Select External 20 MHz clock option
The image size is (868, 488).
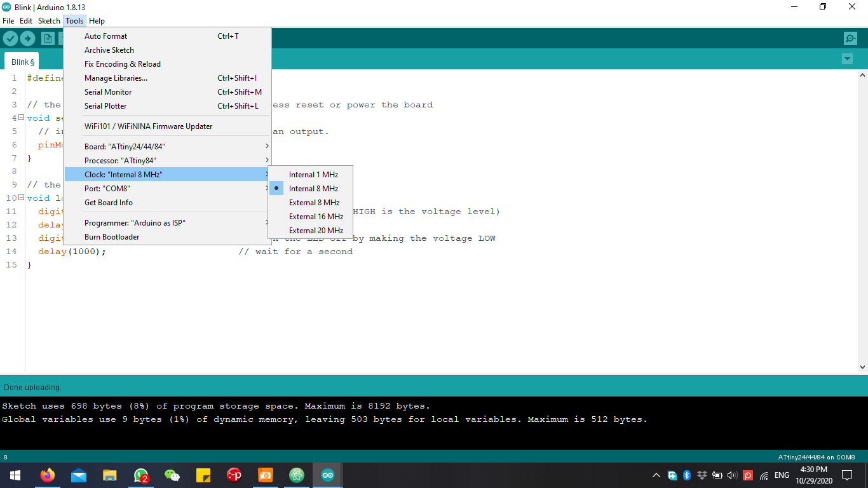tap(310, 231)
